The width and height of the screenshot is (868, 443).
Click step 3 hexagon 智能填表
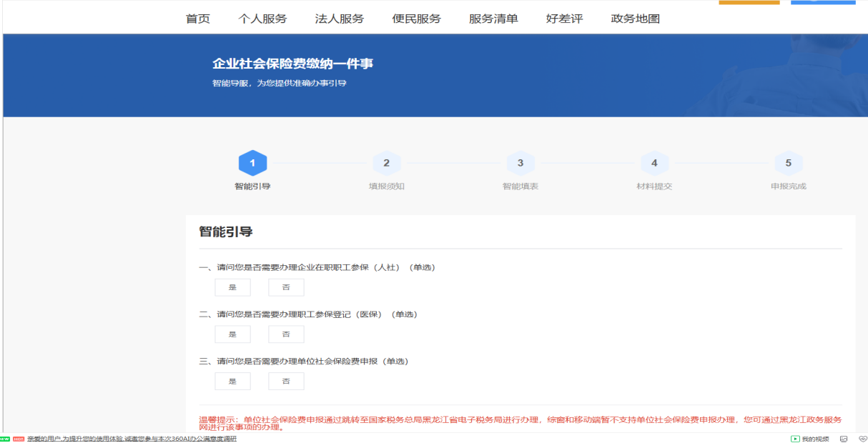[521, 163]
